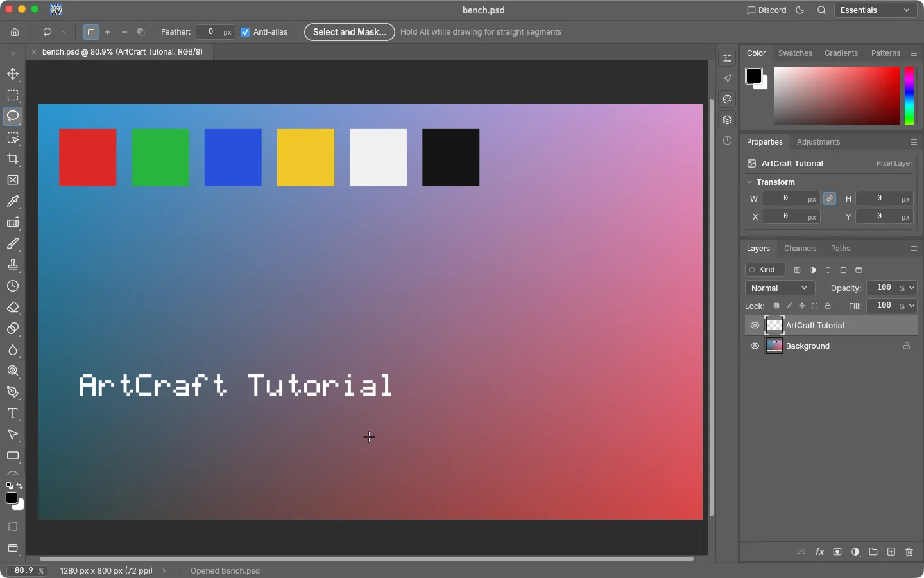
Task: Select the Brush tool
Action: click(x=13, y=243)
